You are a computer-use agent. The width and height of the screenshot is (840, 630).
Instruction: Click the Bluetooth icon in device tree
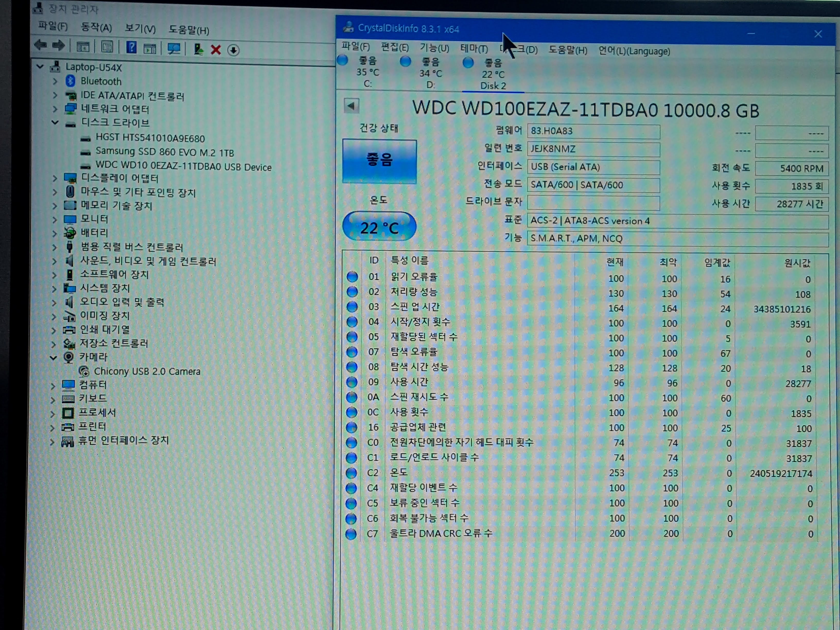click(x=70, y=81)
